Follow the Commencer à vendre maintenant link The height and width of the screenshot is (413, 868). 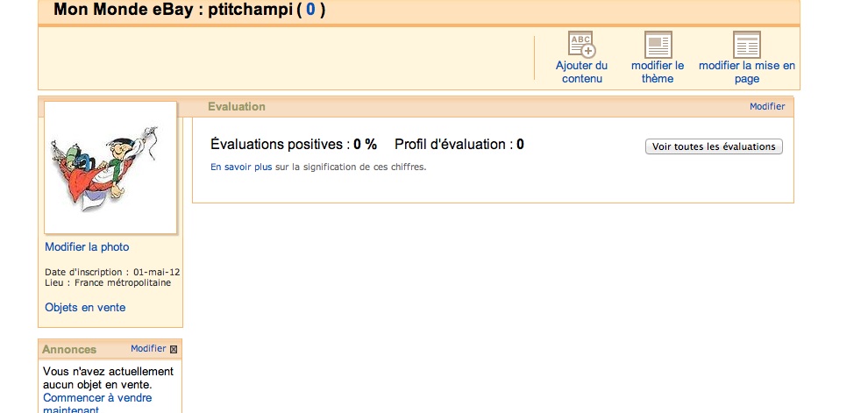coord(97,404)
